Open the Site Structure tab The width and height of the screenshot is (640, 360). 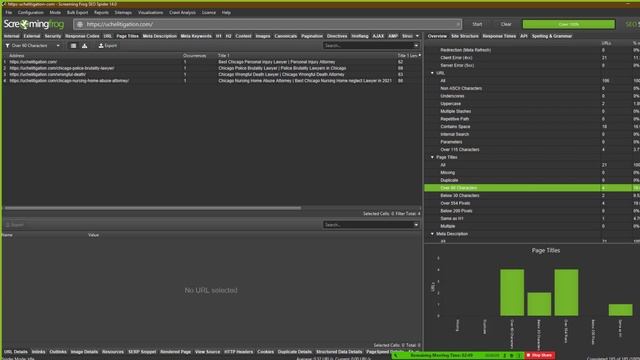point(464,36)
